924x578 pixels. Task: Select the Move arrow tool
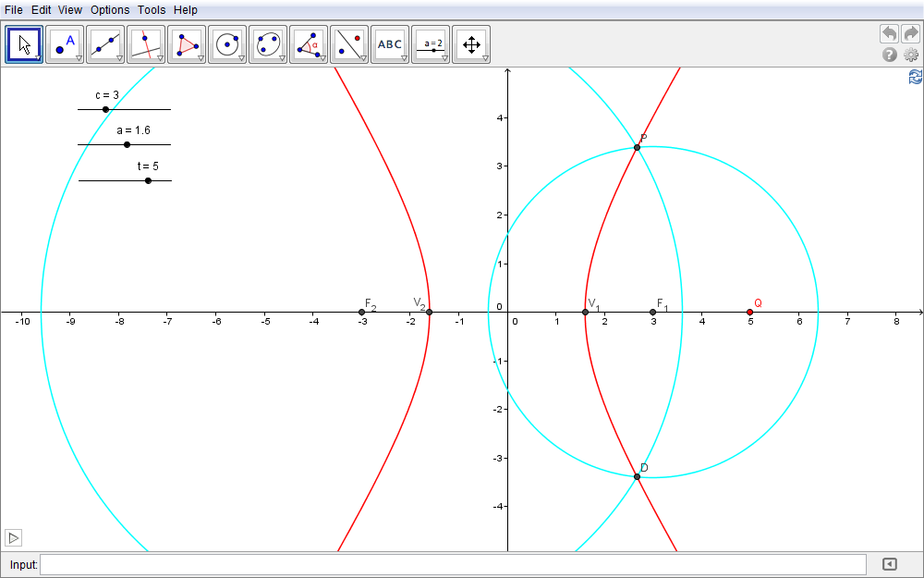(24, 44)
